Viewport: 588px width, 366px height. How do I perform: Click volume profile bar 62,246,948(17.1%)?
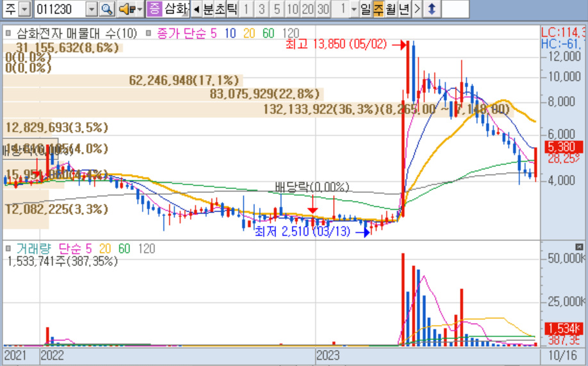coord(123,80)
